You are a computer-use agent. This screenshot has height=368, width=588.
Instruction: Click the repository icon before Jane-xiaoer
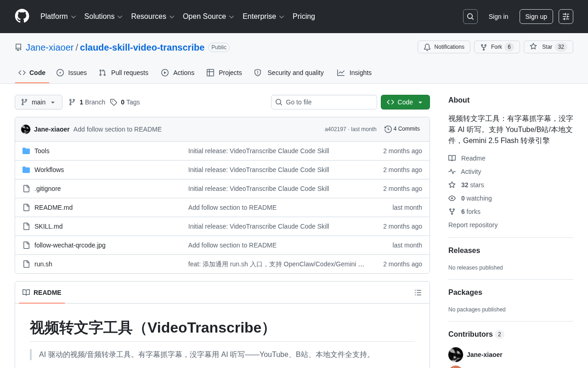click(18, 47)
